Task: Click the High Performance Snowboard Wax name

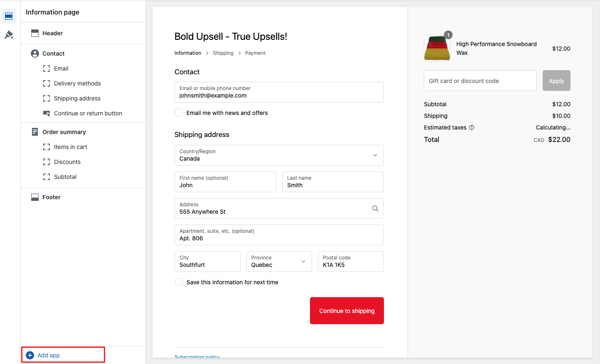Action: 497,48
